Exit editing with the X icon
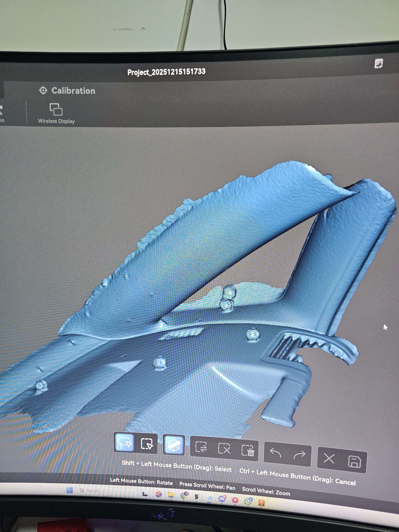The image size is (399, 532). coord(329,458)
